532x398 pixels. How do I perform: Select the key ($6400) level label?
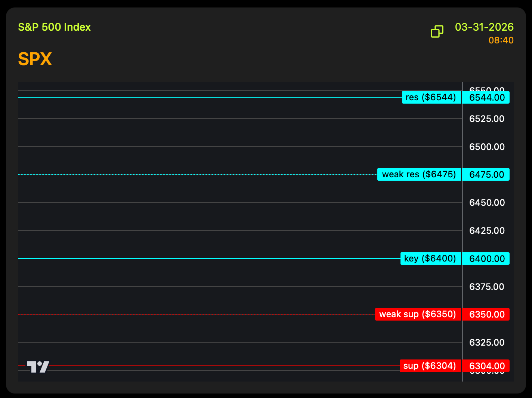pyautogui.click(x=431, y=258)
